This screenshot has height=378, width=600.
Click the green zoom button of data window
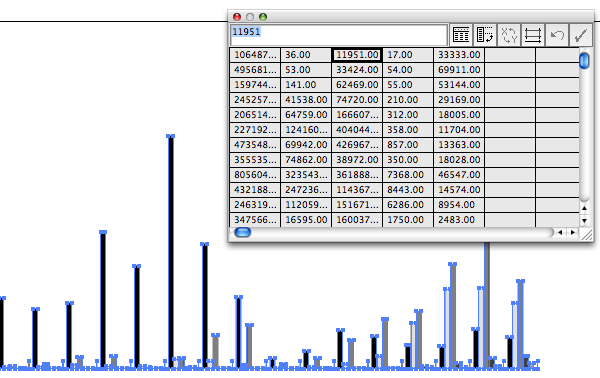(x=263, y=17)
